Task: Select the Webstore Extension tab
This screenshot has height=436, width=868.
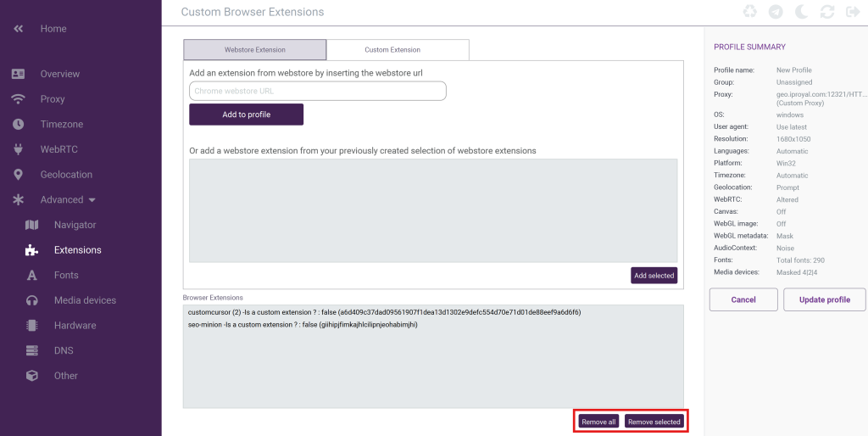Action: tap(254, 50)
